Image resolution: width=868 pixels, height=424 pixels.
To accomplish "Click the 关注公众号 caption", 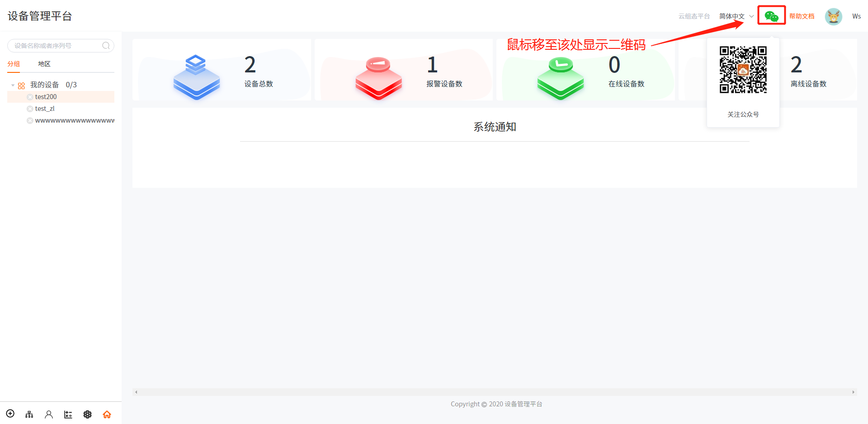I will point(743,114).
